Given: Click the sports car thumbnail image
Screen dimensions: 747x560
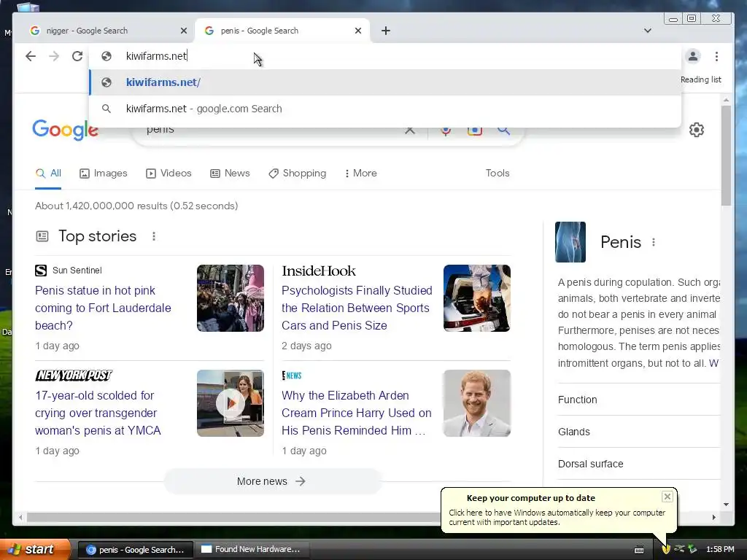Looking at the screenshot, I should click(x=477, y=298).
